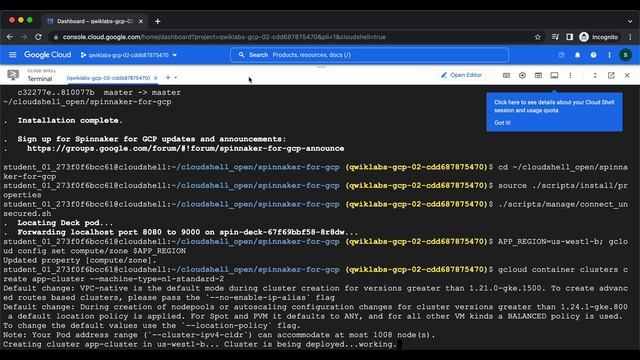The width and height of the screenshot is (640, 360).
Task: Close the qwiklabs-gcp-02 terminal session tab
Action: coord(156,78)
